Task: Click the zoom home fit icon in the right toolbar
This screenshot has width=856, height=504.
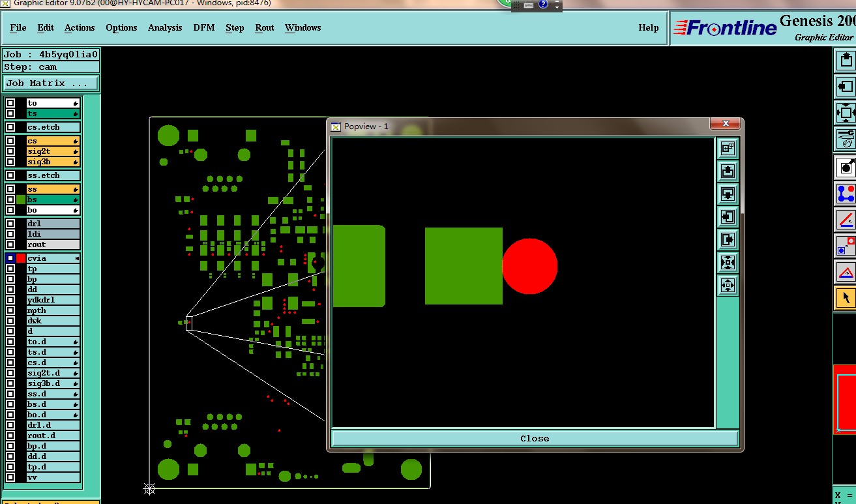Action: 846,112
